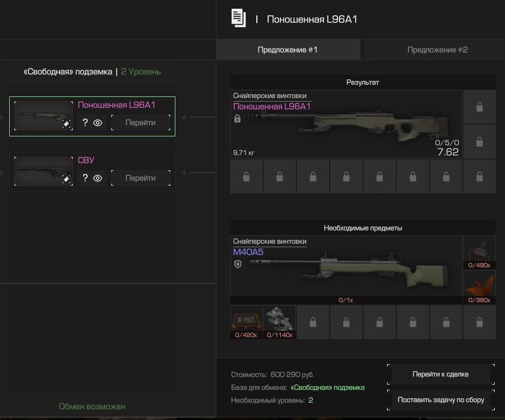Click the shield icon under the M40A5 name
This screenshot has width=505, height=420.
[x=238, y=264]
